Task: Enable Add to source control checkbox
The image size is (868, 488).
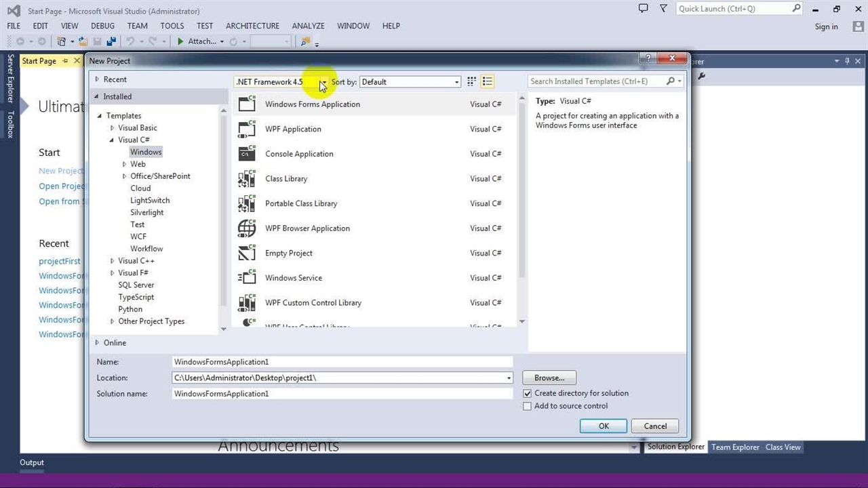Action: [x=527, y=407]
